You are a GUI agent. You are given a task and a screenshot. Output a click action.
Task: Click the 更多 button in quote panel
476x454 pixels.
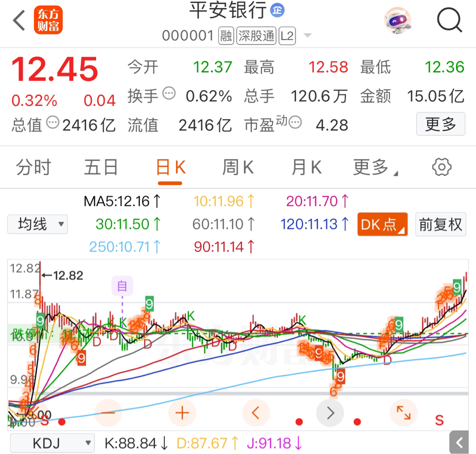(x=441, y=124)
